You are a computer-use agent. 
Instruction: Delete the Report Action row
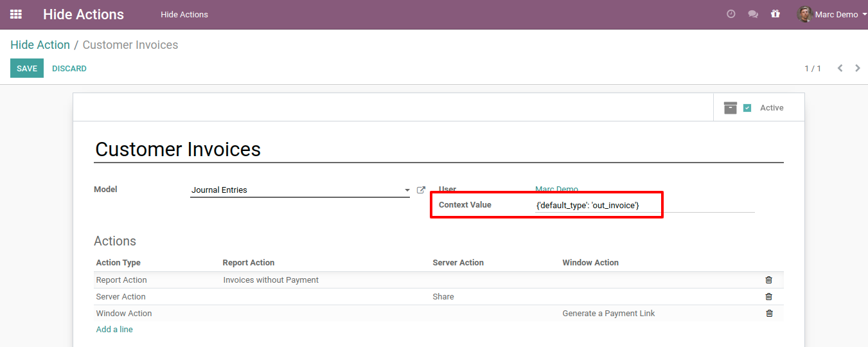[769, 280]
